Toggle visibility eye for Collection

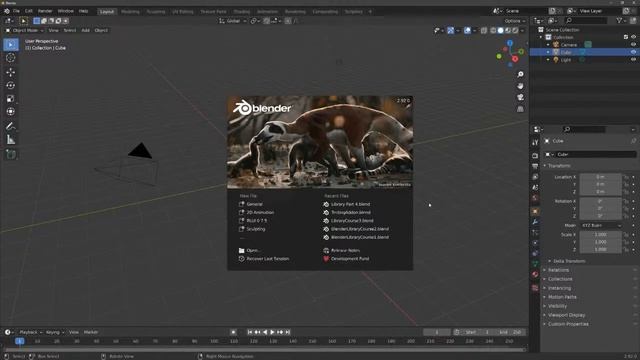(x=633, y=37)
